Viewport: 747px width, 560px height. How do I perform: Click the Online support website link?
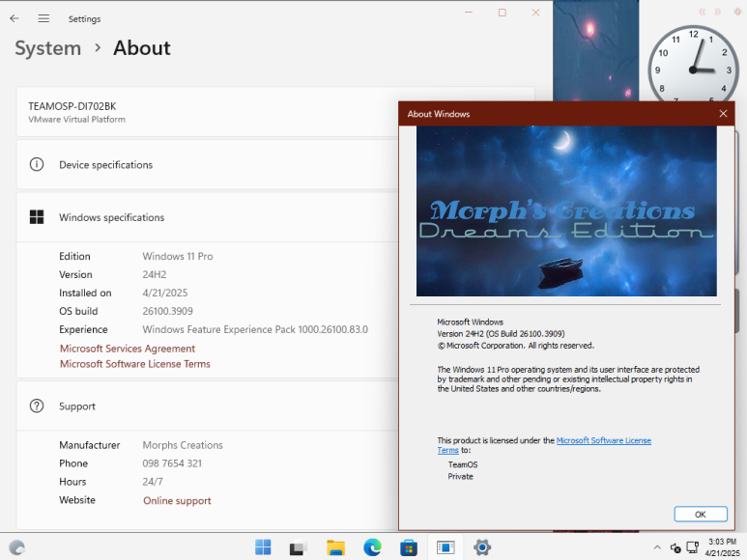[x=177, y=500]
